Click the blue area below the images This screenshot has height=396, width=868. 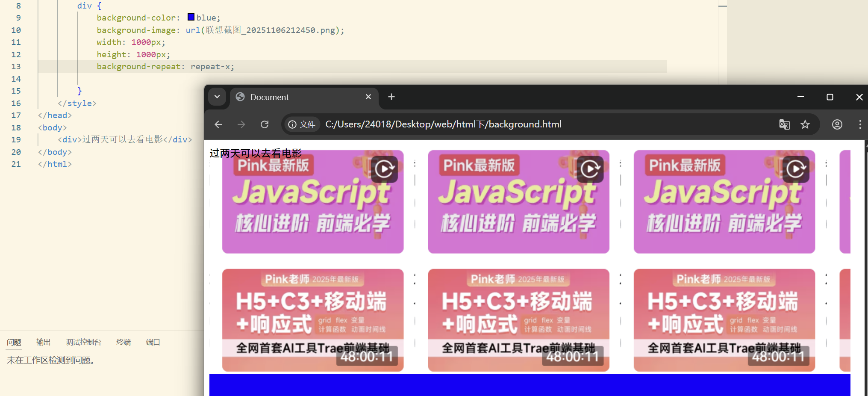530,385
